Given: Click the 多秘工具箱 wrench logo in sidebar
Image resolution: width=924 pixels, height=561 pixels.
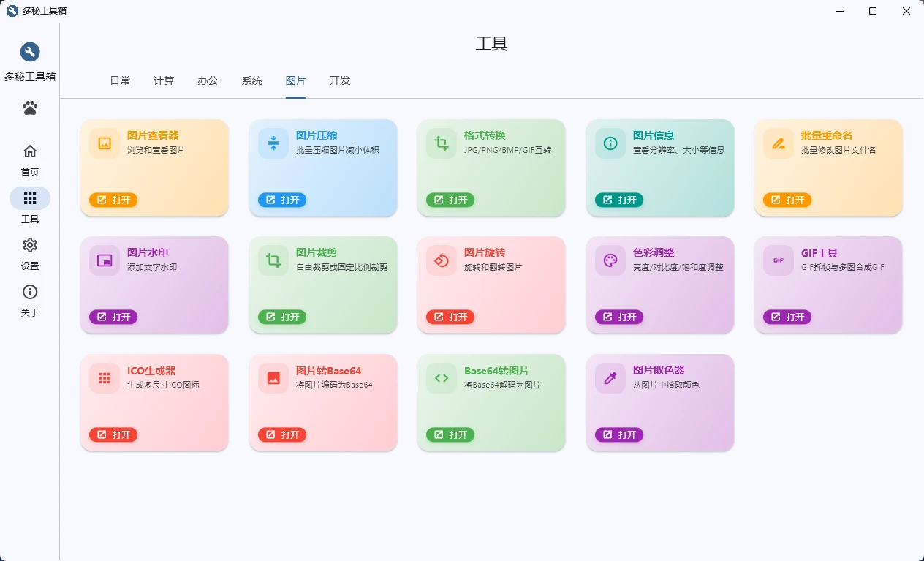Looking at the screenshot, I should tap(29, 52).
